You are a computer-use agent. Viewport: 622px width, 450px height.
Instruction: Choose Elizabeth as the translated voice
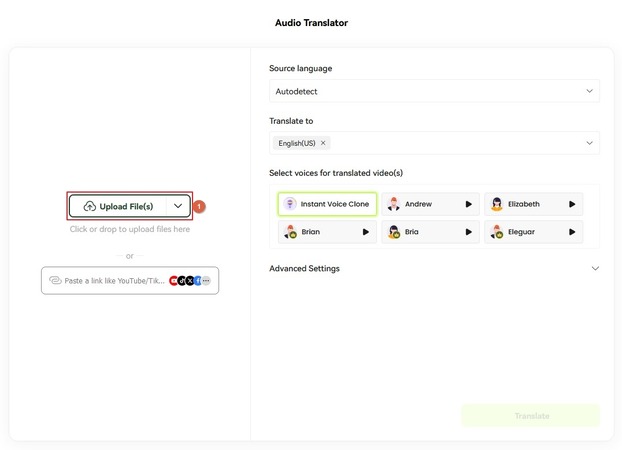[x=523, y=204]
